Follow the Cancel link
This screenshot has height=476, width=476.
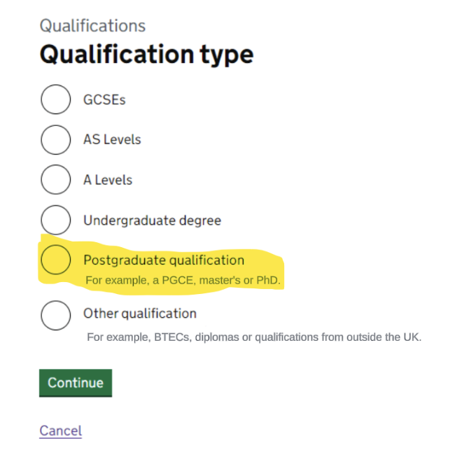60,430
